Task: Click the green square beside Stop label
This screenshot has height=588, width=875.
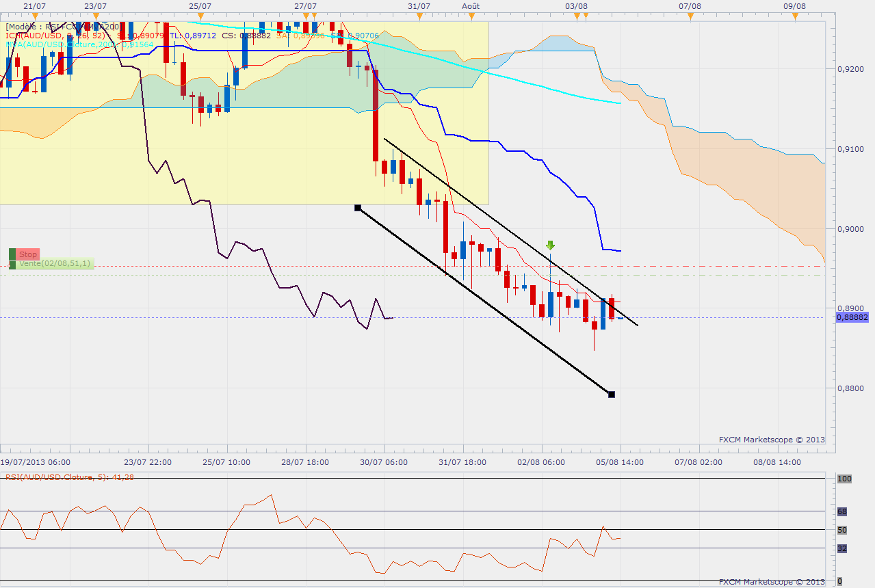Action: [12, 254]
